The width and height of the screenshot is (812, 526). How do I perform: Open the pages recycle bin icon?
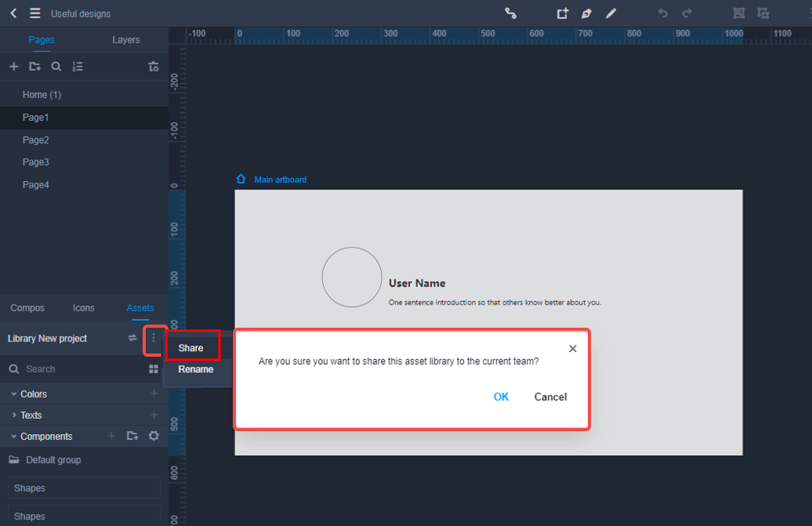coord(154,66)
